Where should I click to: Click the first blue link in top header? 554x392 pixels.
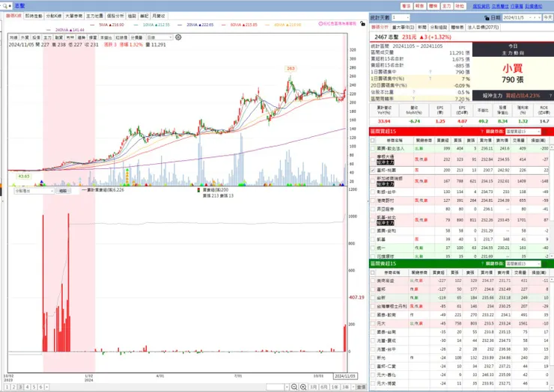coord(481,6)
